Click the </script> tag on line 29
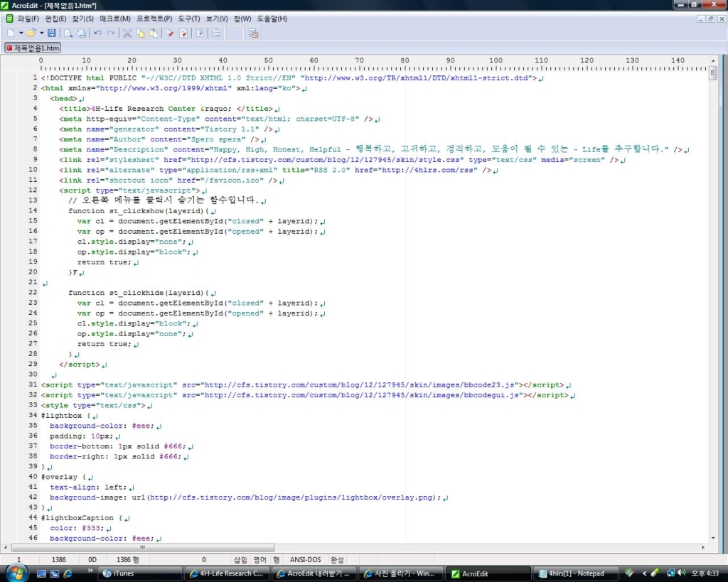 point(80,365)
